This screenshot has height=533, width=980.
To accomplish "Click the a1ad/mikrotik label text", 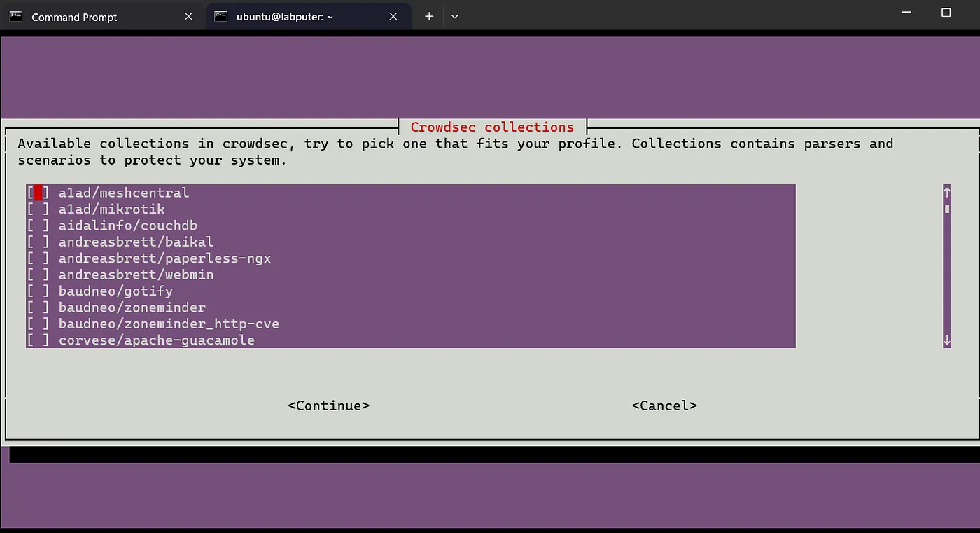I will [x=112, y=209].
